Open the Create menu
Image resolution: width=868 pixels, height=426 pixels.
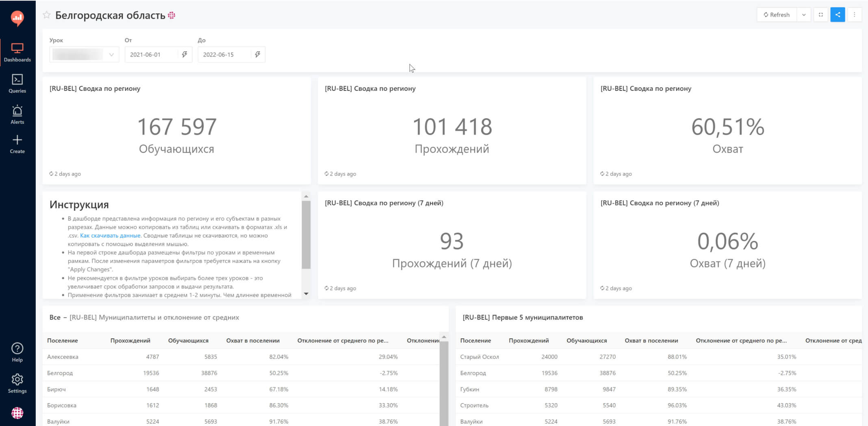(17, 144)
